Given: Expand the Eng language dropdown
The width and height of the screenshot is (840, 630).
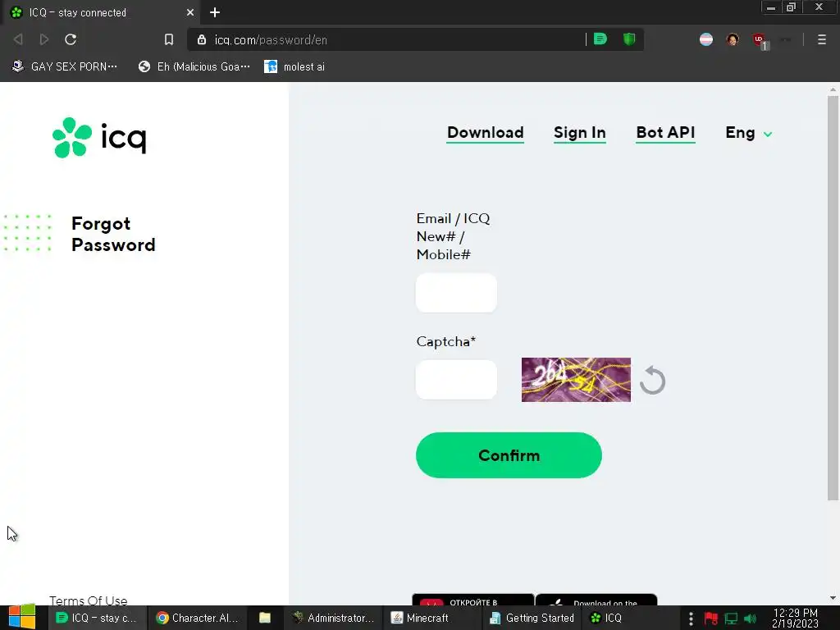Looking at the screenshot, I should click(748, 133).
